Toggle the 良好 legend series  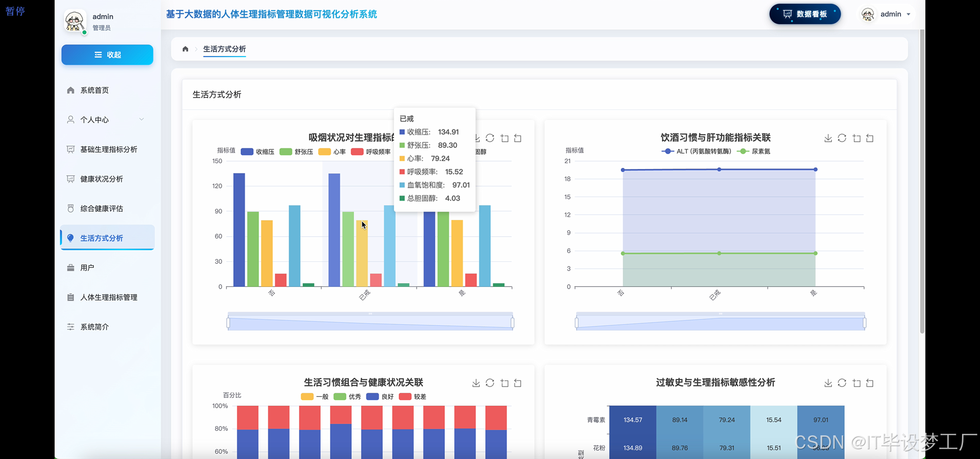(380, 397)
